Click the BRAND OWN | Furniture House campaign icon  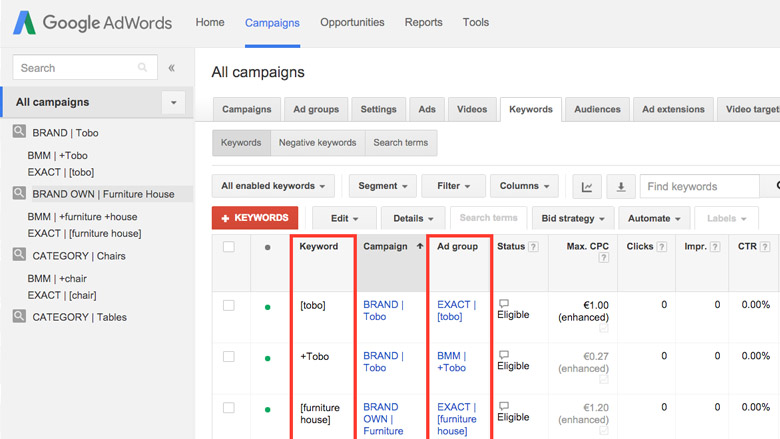click(19, 193)
